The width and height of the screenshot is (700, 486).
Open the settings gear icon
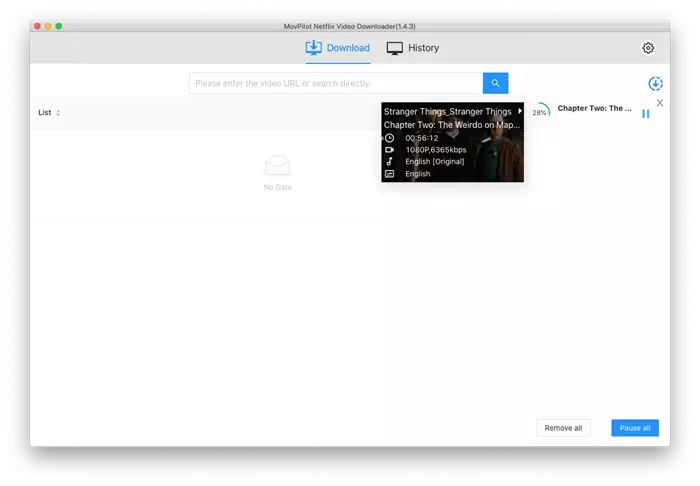pos(648,48)
